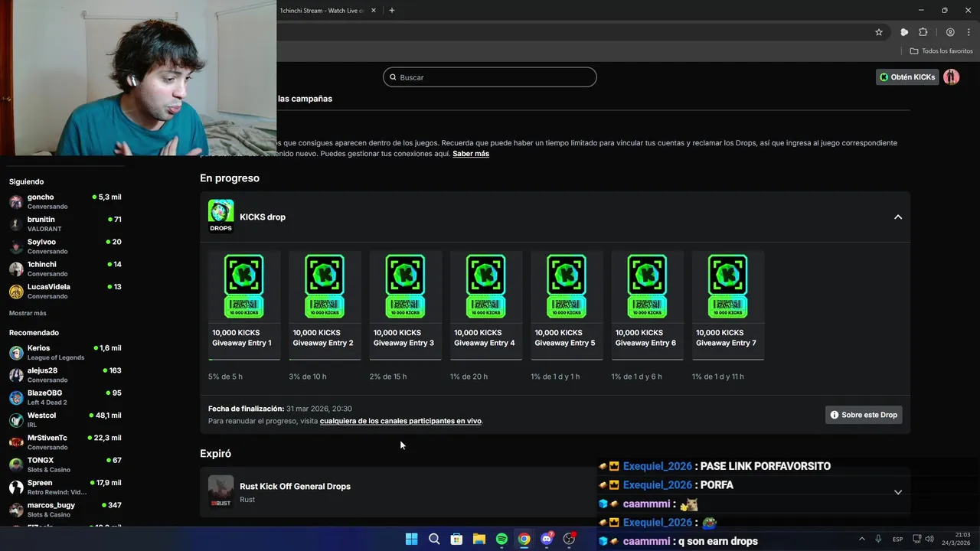Open the campañas tab

click(x=305, y=99)
